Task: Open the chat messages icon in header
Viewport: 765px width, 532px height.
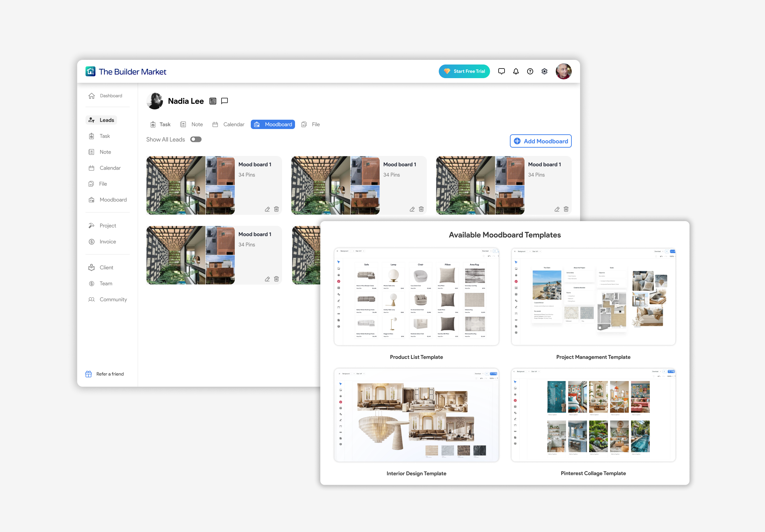Action: tap(501, 71)
